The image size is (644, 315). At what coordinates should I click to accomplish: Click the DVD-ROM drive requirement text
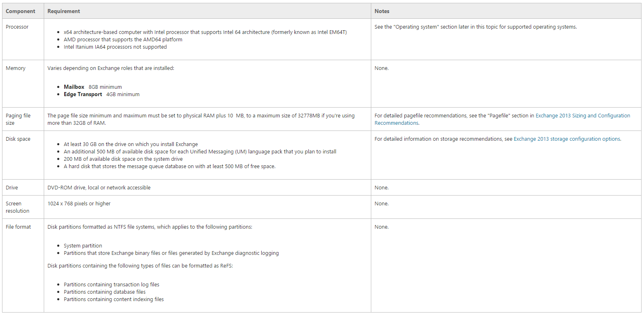click(x=99, y=188)
